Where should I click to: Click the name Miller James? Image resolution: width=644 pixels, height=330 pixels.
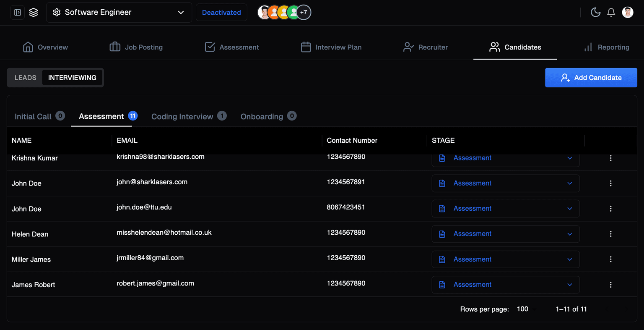31,259
